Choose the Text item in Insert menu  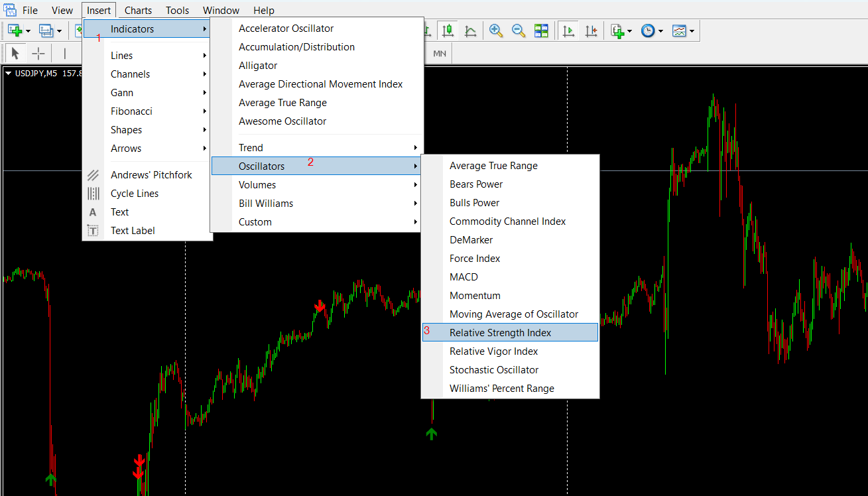(147, 212)
